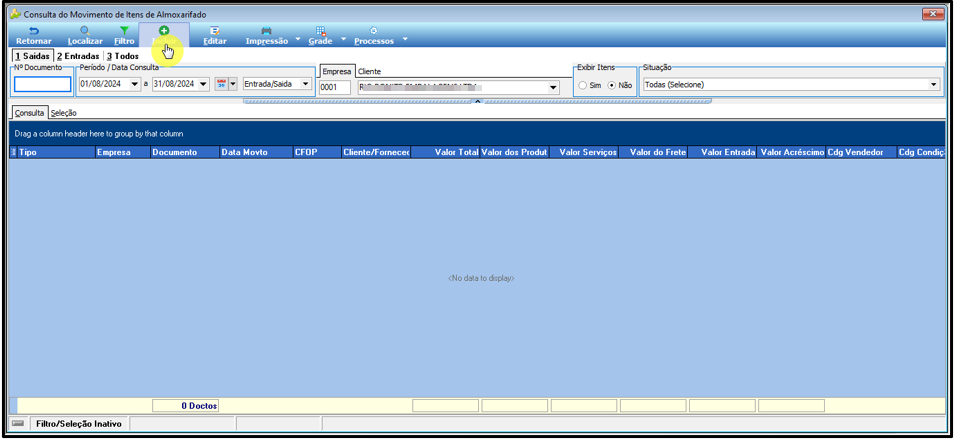The image size is (955, 440).
Task: Sort by the Cliente/Fornecedor column header
Action: click(376, 152)
